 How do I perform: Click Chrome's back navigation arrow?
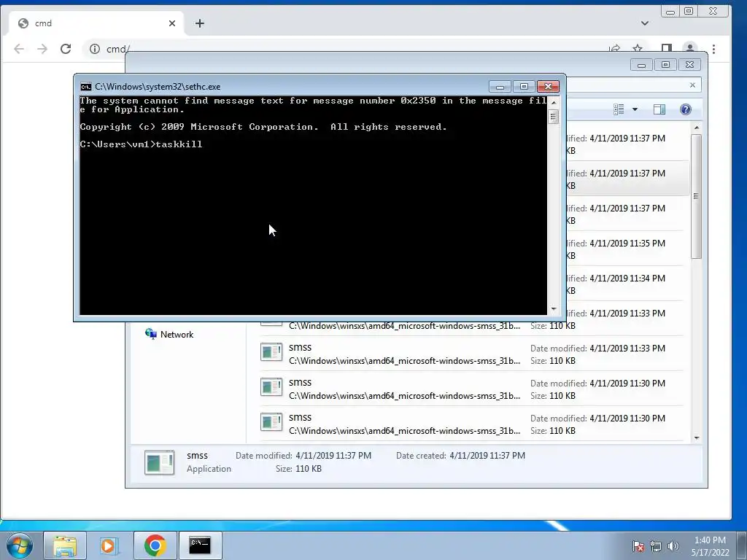tap(19, 49)
